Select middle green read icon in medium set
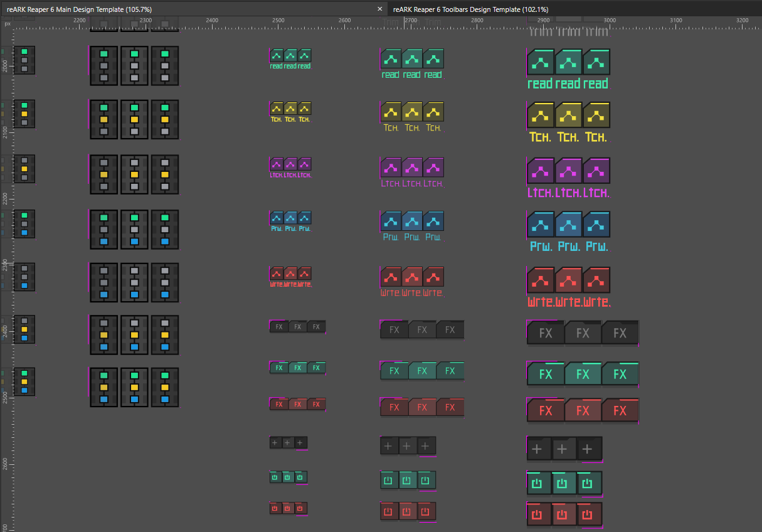The width and height of the screenshot is (762, 532). [411, 59]
